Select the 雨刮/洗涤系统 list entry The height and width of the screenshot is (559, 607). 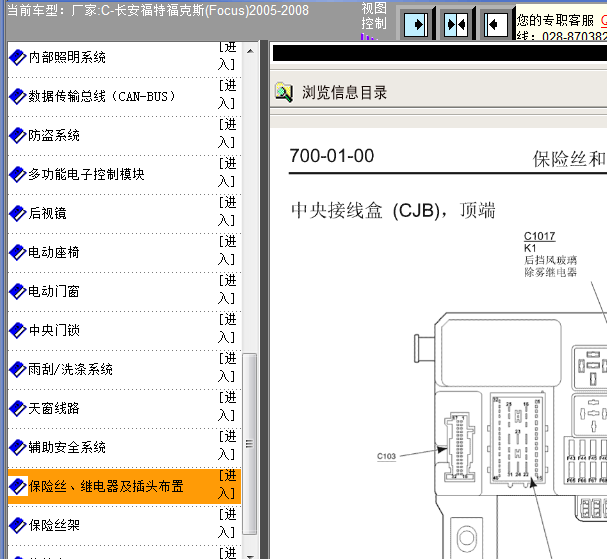click(x=70, y=369)
